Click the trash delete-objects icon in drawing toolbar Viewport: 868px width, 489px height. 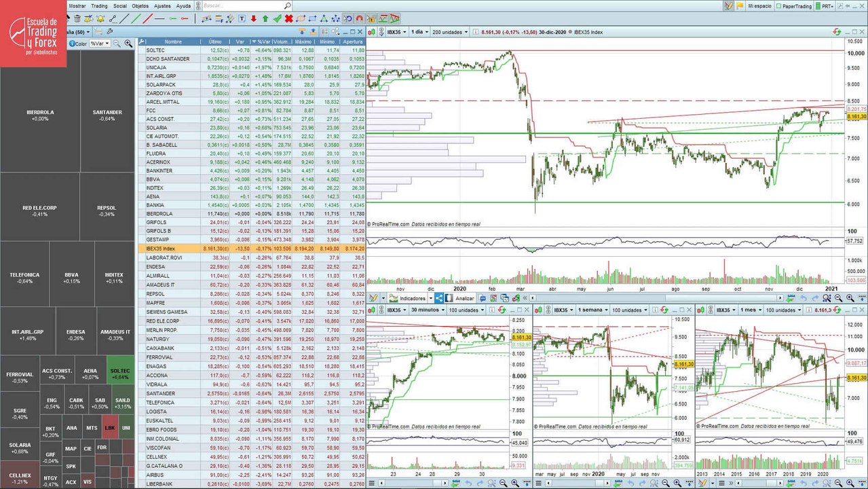click(77, 18)
